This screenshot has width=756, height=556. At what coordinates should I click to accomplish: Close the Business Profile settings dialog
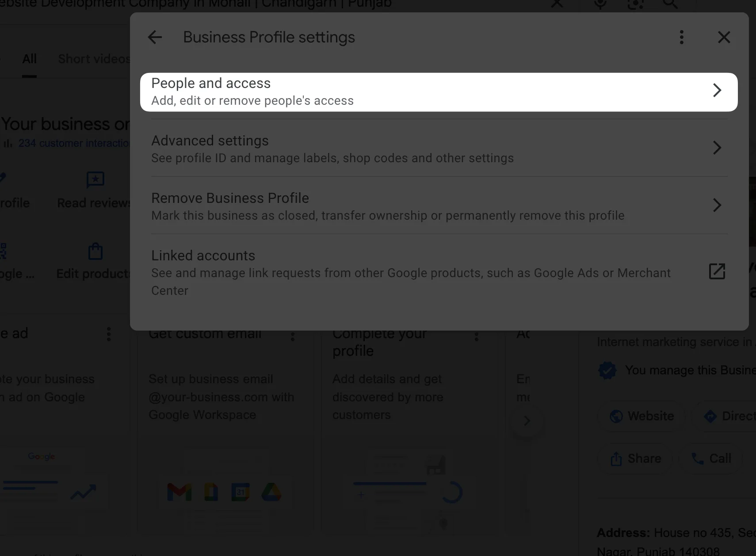coord(724,37)
